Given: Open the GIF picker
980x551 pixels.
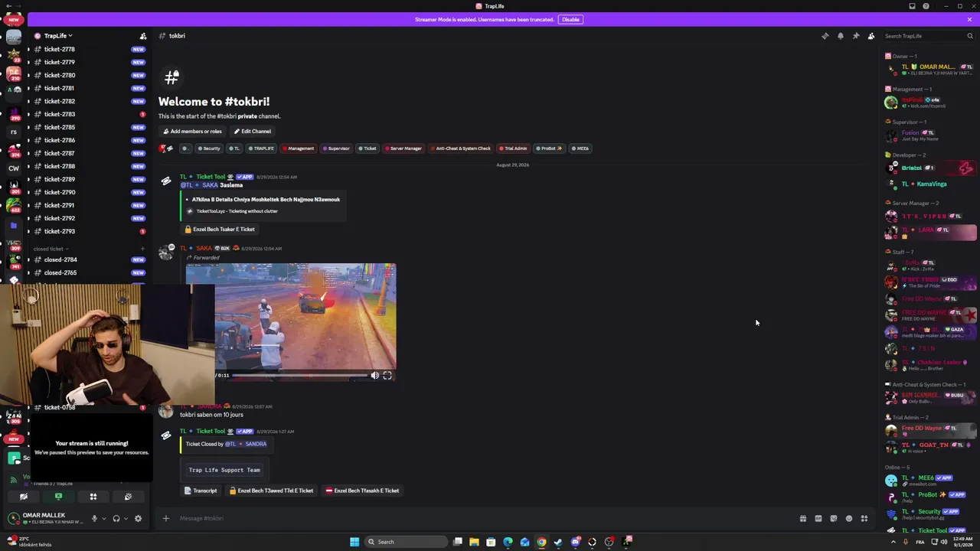Looking at the screenshot, I should 818,518.
